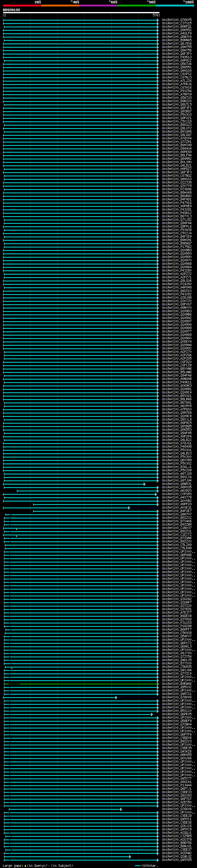This screenshot has width=197, height=868.
Task: Select hit UniRef100_A0SE31
Action: click(x=177, y=507)
